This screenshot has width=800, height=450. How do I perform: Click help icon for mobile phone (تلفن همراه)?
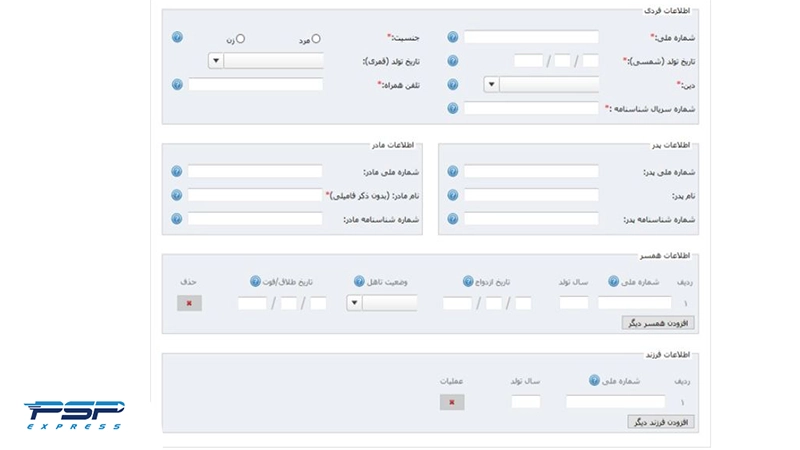click(177, 84)
